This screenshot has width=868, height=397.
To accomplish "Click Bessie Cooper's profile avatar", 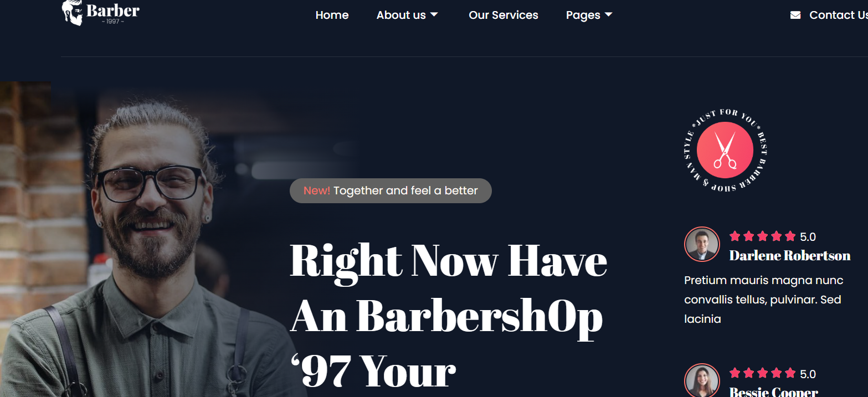I will tap(702, 380).
